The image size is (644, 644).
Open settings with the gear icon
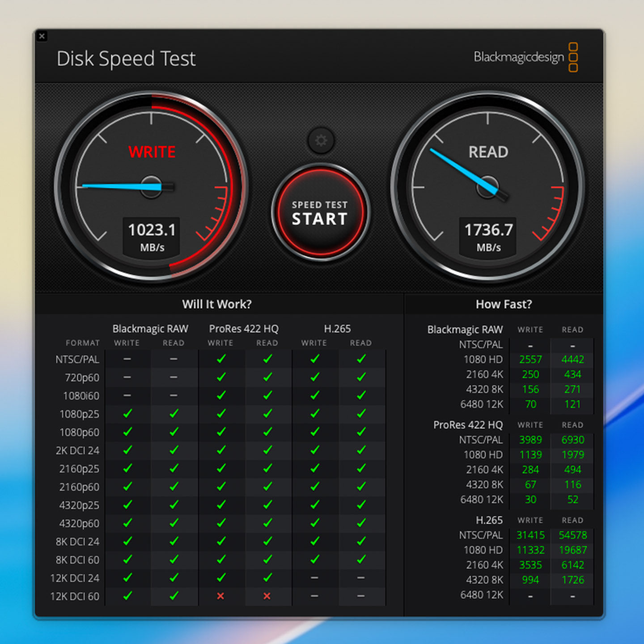pos(321,140)
